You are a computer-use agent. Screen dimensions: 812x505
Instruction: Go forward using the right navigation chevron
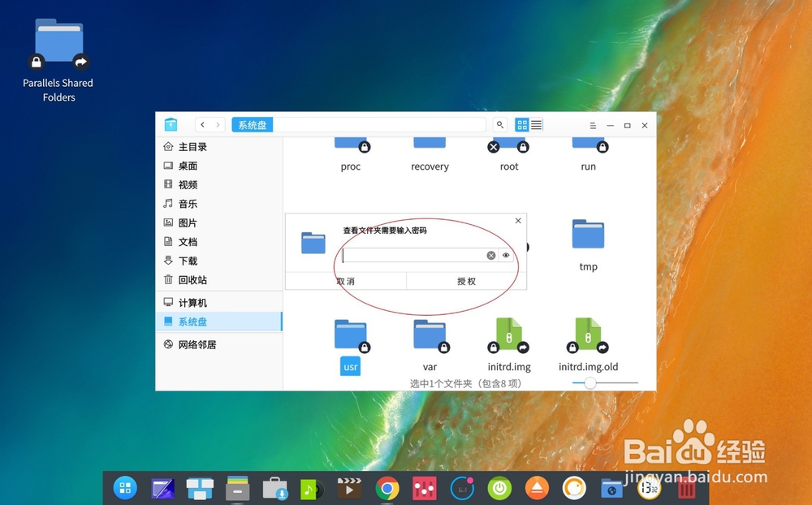point(216,124)
